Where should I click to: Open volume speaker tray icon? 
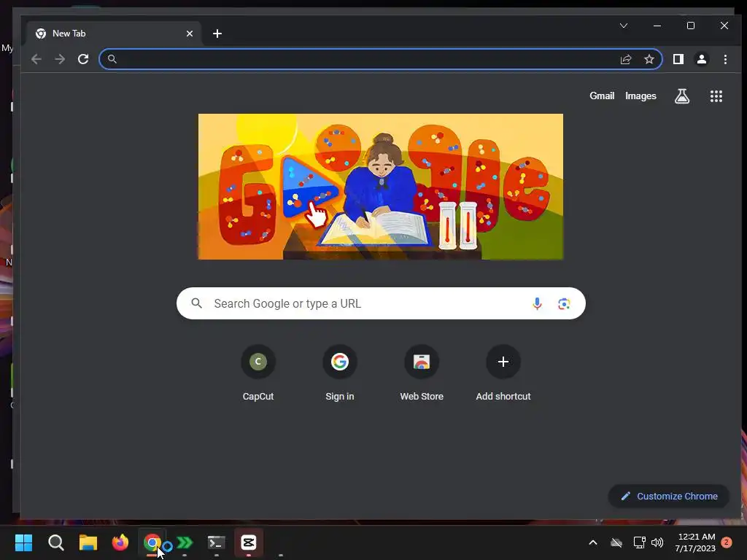tap(657, 542)
